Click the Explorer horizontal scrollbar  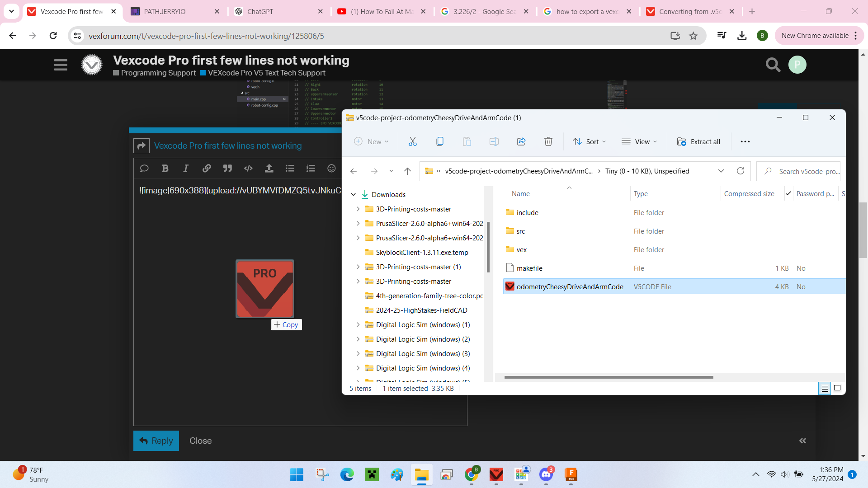coord(609,377)
